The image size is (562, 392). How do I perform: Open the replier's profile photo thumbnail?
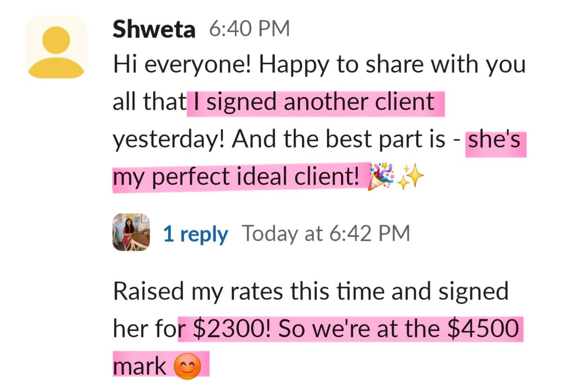pyautogui.click(x=131, y=232)
